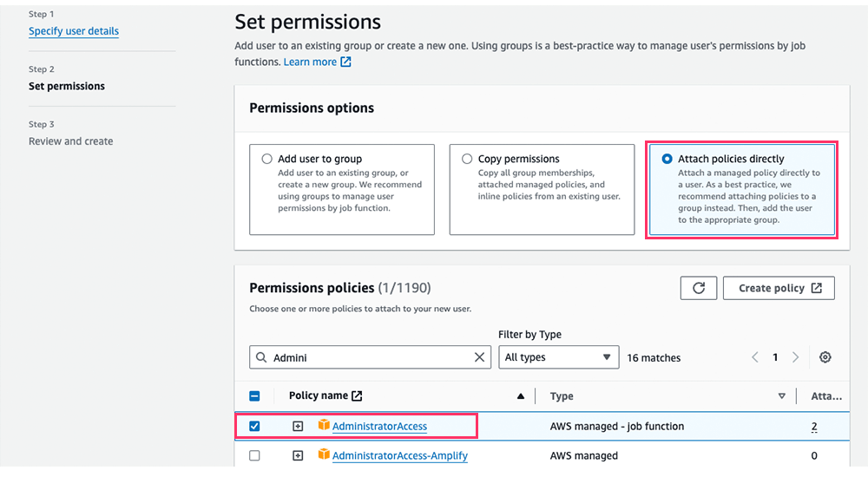Open the Filter by Type dropdown
The width and height of the screenshot is (868, 477).
tap(558, 357)
